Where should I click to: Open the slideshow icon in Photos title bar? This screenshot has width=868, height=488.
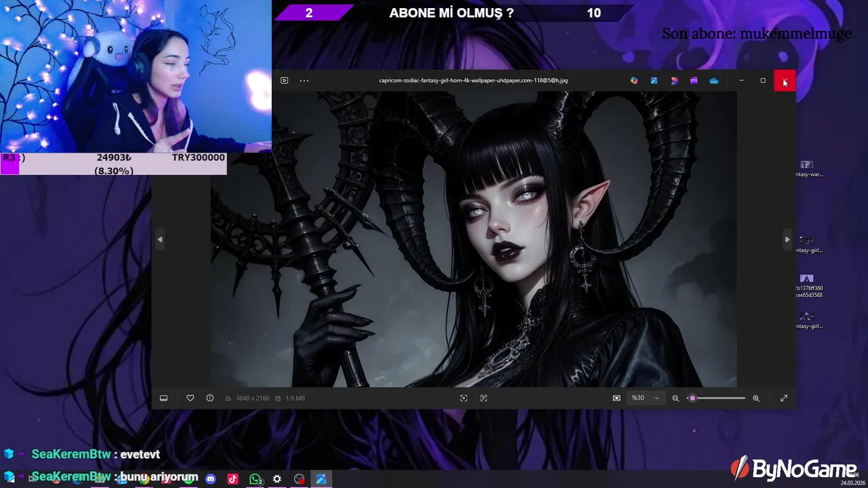click(x=284, y=80)
